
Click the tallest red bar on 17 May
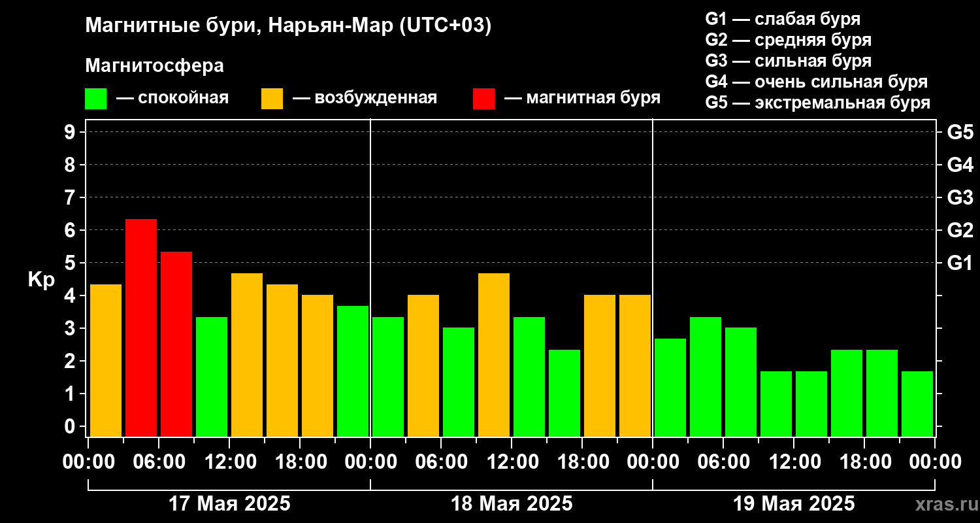141,328
